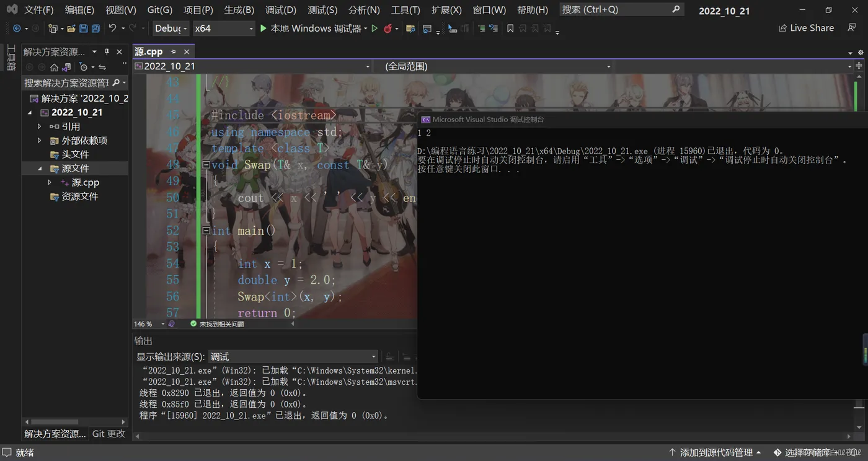Comment out the selected lines
This screenshot has height=461, width=868.
point(482,29)
